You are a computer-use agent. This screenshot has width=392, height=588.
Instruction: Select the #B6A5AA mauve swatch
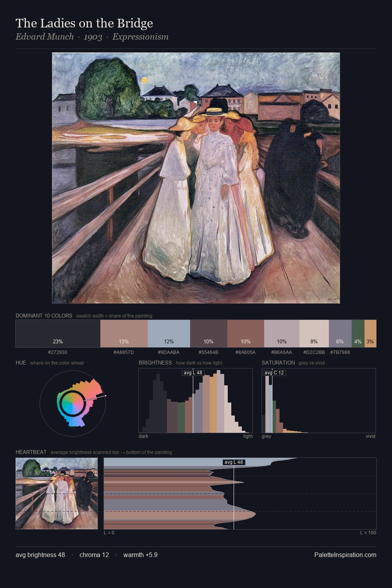(x=282, y=334)
